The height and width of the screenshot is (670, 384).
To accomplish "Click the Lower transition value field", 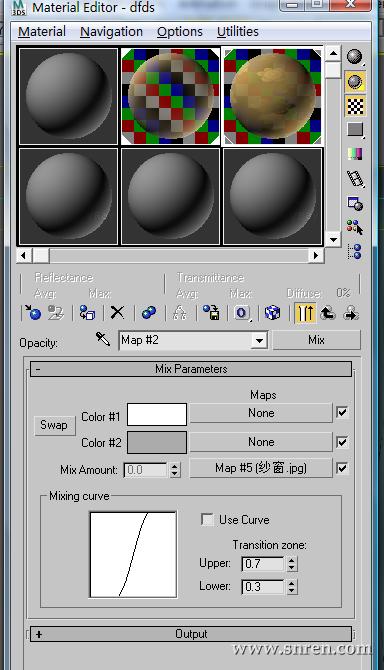I will pyautogui.click(x=263, y=587).
